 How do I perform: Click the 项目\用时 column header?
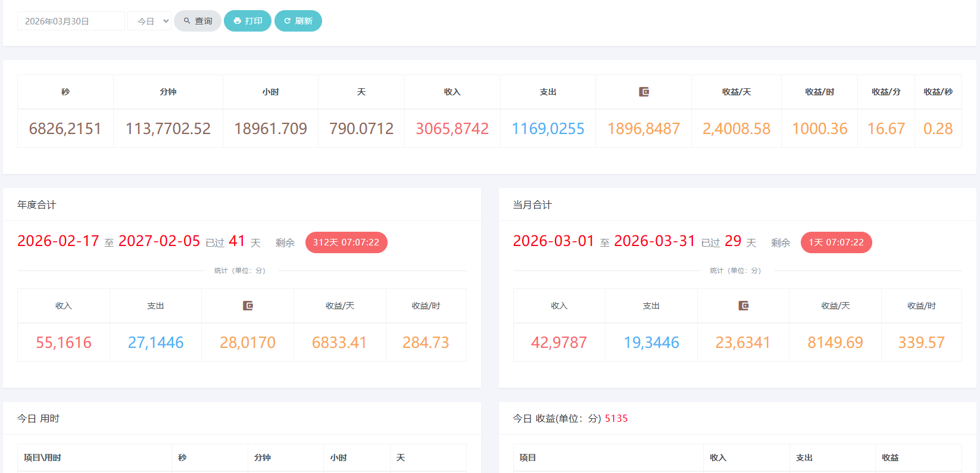coord(42,458)
